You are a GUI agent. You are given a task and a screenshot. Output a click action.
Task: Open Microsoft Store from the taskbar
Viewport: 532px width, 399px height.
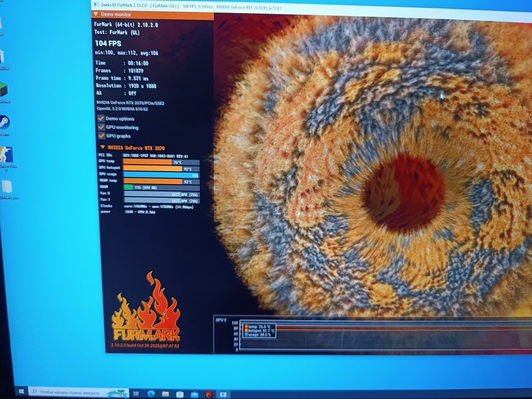pos(180,394)
